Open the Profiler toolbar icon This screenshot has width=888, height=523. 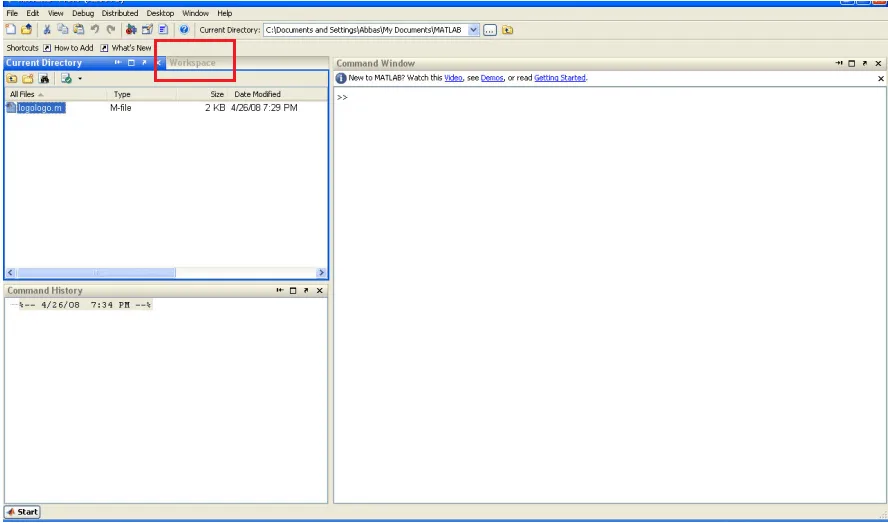click(163, 29)
